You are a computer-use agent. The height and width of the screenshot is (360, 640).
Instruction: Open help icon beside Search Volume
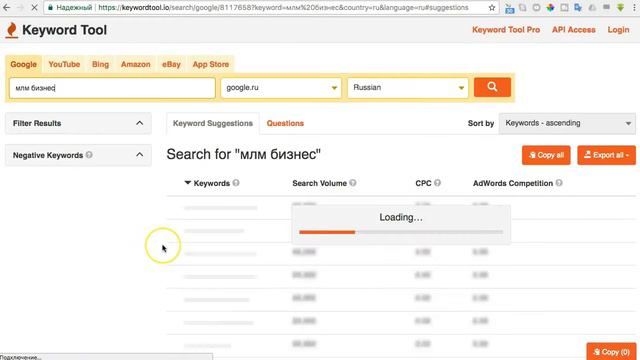tap(353, 183)
